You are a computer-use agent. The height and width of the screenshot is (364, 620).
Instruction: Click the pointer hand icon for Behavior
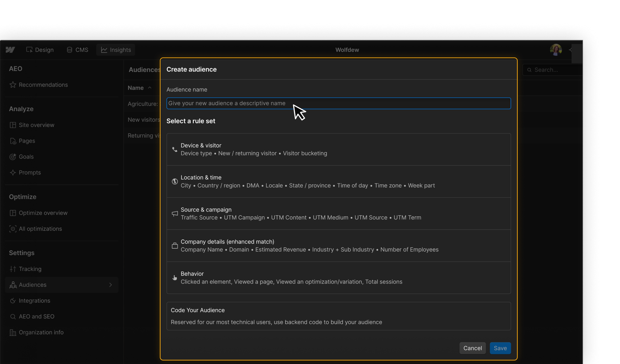tap(175, 278)
